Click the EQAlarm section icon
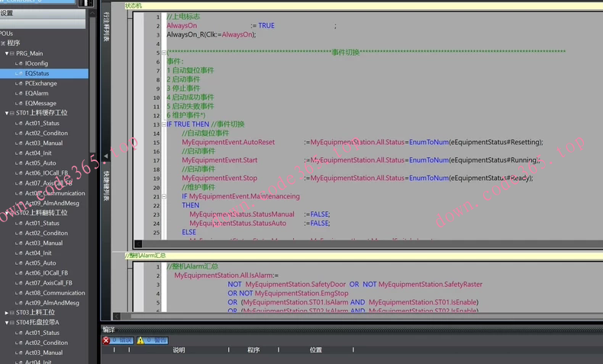The image size is (603, 364). pos(19,93)
